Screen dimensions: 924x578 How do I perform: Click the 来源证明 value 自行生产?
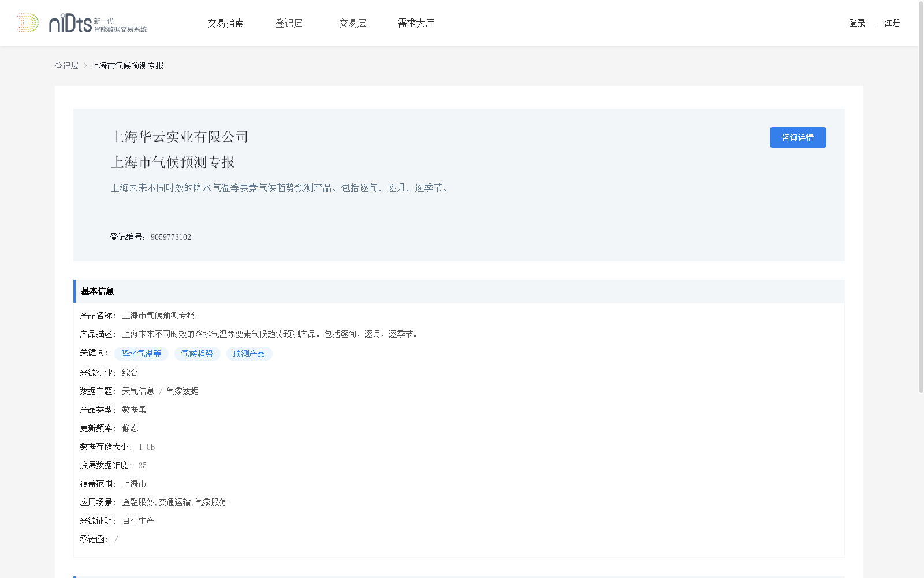(138, 521)
